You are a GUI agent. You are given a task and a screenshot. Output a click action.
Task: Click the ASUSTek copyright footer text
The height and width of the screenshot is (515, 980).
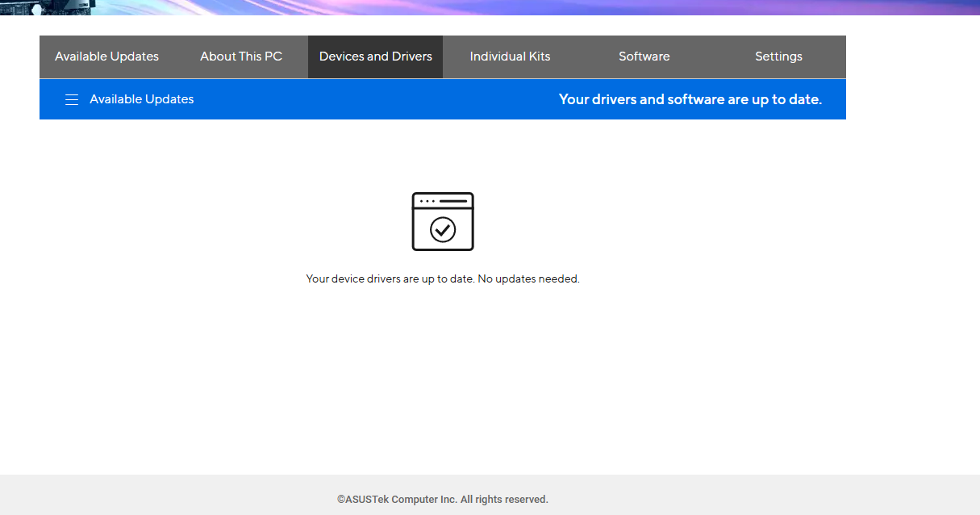coord(443,500)
